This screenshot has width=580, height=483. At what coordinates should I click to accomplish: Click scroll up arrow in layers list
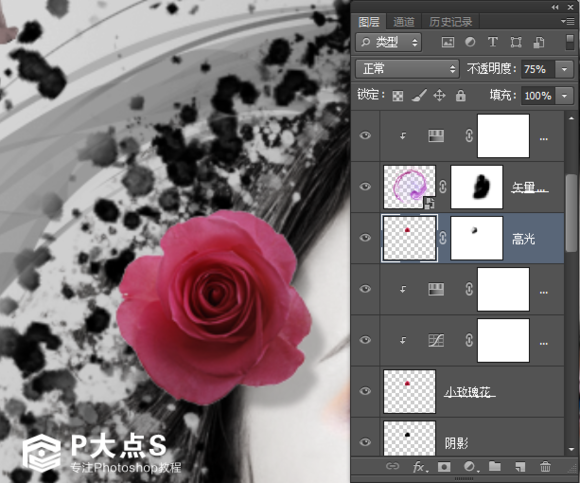(x=571, y=119)
